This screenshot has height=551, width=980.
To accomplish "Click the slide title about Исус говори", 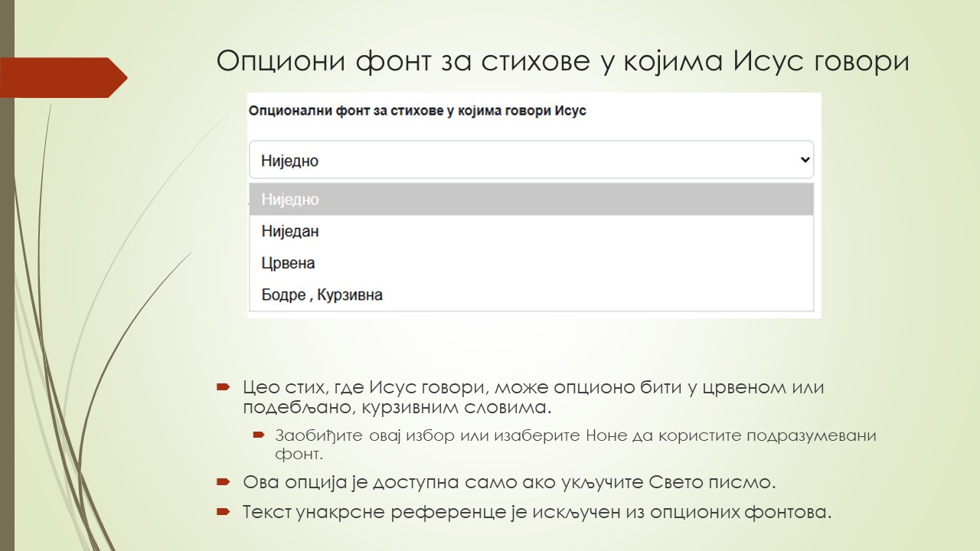I will pyautogui.click(x=563, y=60).
